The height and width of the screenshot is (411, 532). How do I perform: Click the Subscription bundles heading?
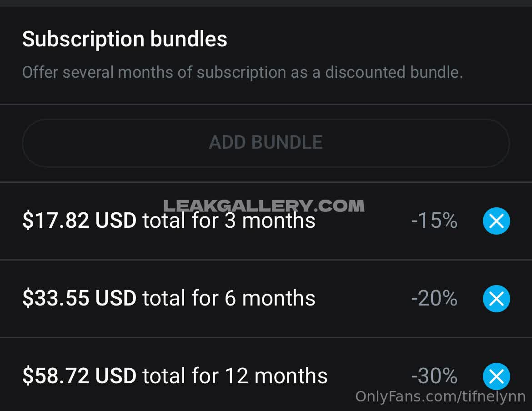point(125,39)
